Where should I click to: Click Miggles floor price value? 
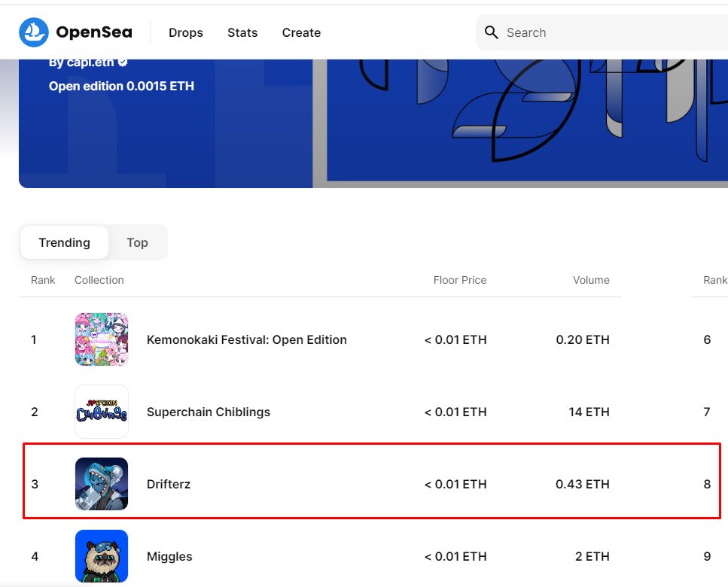coord(455,556)
